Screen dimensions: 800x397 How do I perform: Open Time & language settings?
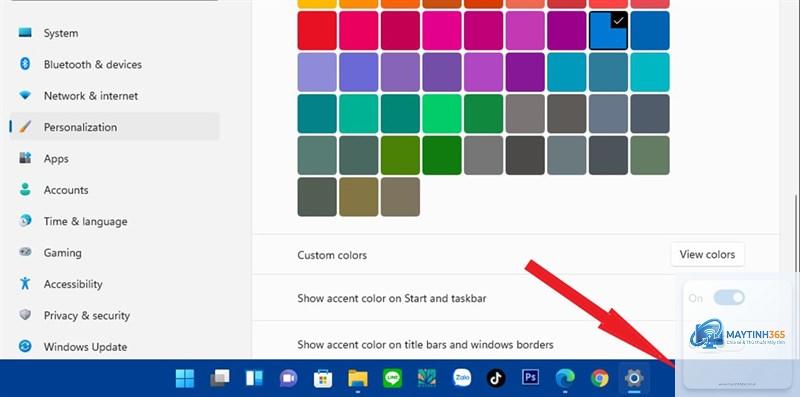point(115,221)
